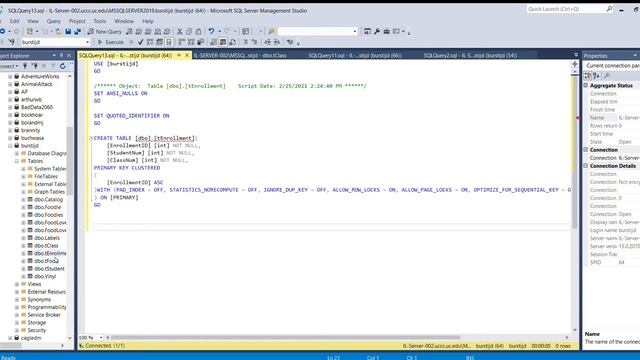Switch to the SQLQuery2.sql tab
The image size is (640, 360).
tap(470, 55)
